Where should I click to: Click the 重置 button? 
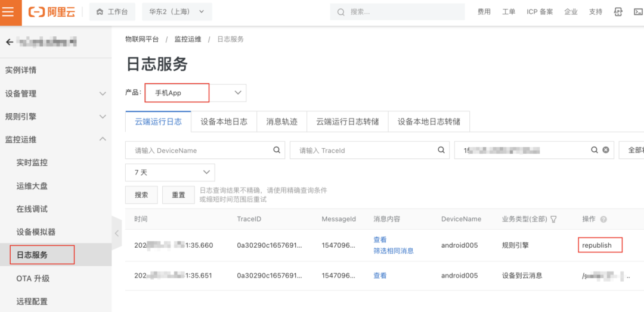click(x=178, y=195)
